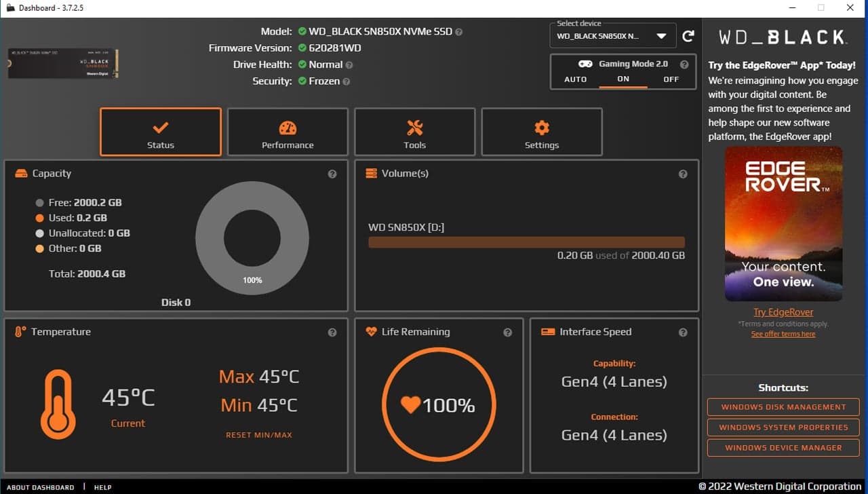
Task: Click the '45°C' current temperature reading
Action: 128,398
